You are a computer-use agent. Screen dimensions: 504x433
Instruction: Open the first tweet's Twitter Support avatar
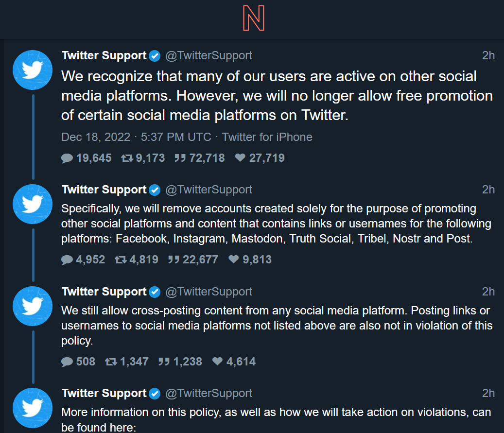pos(32,69)
